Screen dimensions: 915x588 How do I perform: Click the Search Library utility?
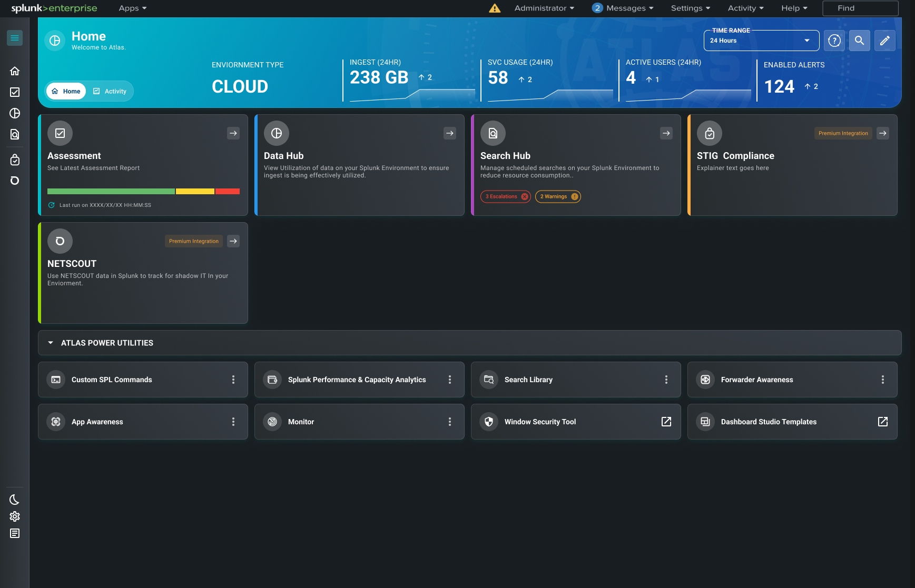576,380
